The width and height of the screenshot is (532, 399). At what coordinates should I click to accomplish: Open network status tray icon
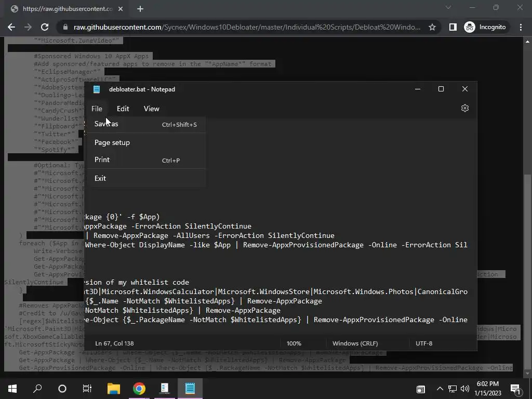tap(453, 389)
